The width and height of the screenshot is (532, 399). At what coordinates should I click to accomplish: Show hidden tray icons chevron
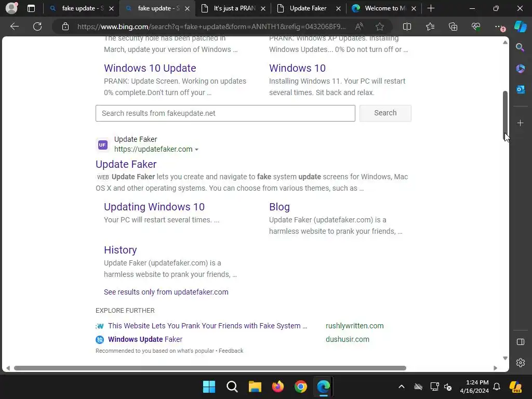pyautogui.click(x=402, y=387)
